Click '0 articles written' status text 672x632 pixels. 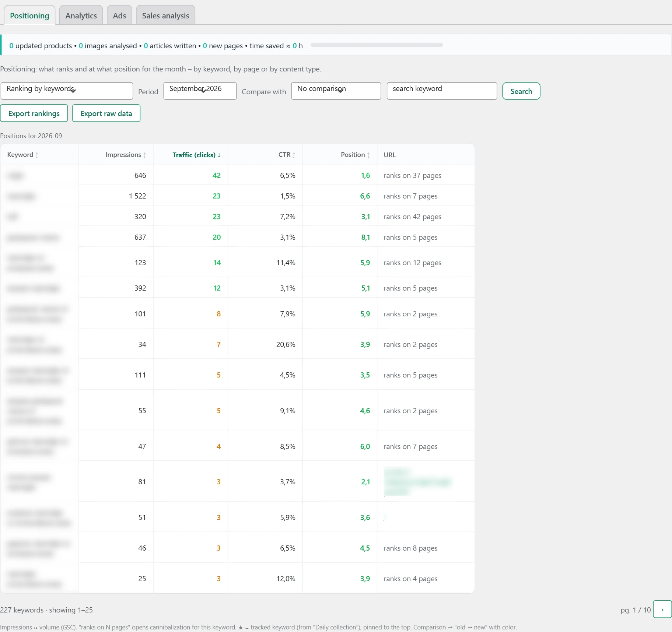coord(170,46)
